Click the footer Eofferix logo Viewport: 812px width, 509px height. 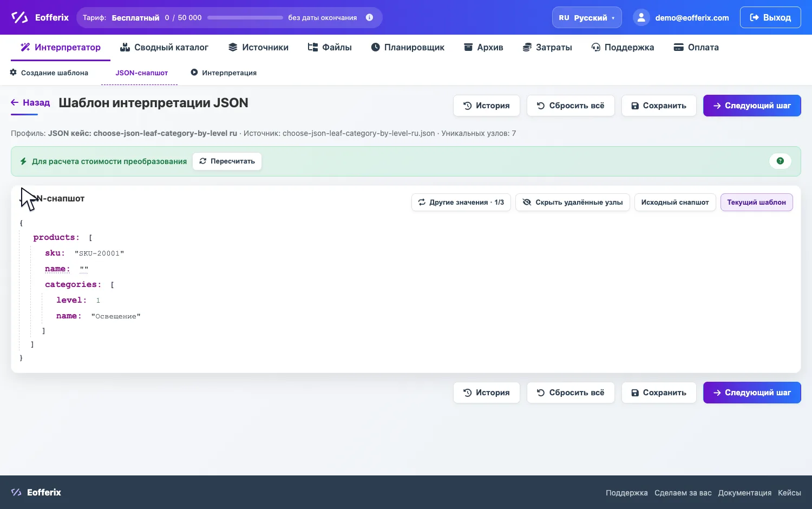(36, 492)
